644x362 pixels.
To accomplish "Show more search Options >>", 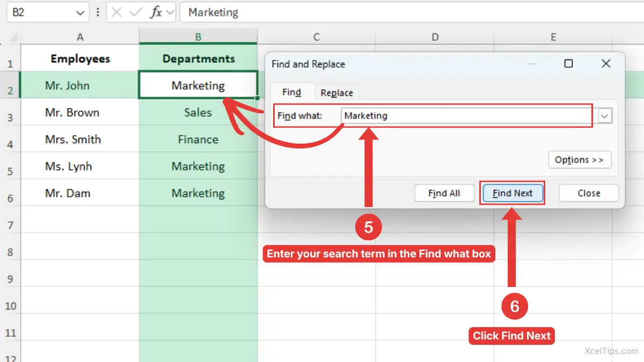I will coord(580,160).
